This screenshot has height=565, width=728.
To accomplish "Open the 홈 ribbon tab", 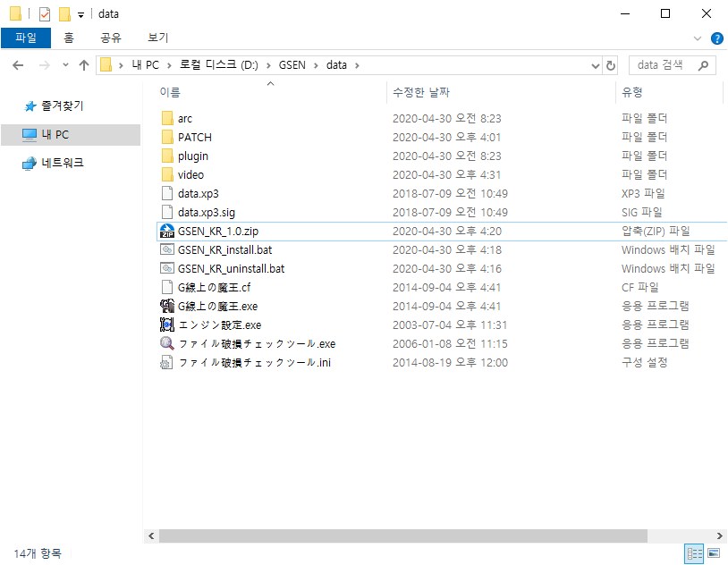I will 69,38.
